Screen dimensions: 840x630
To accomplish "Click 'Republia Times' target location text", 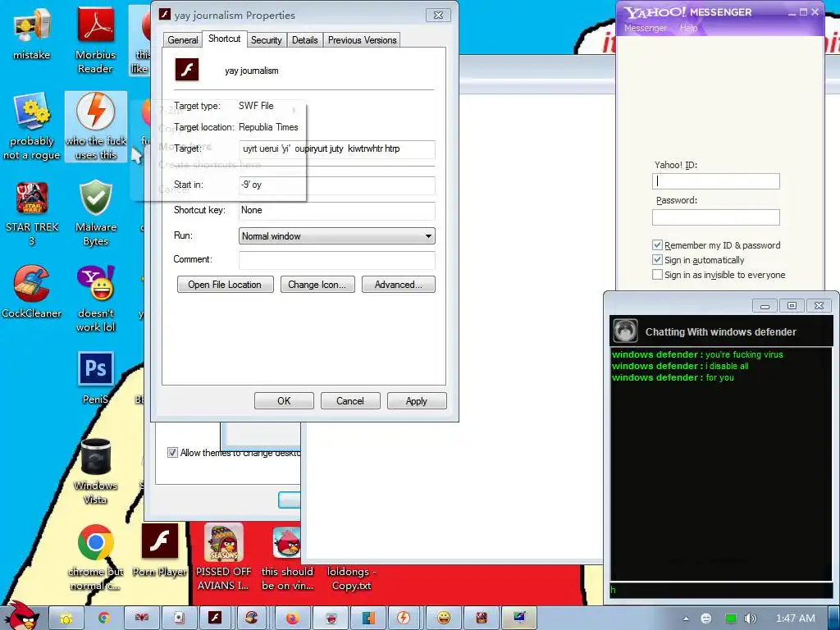I will (268, 127).
